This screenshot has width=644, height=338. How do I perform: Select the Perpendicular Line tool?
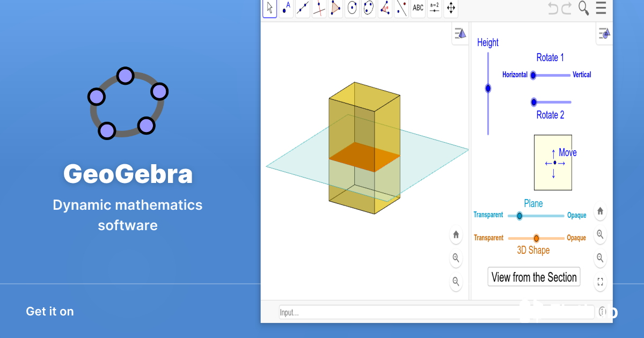[319, 8]
